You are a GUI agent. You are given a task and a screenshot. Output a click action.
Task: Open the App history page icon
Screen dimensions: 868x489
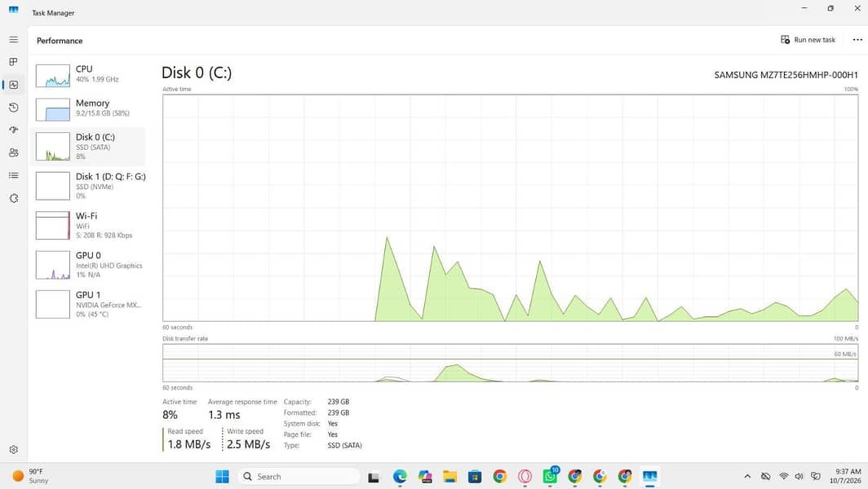coord(14,108)
